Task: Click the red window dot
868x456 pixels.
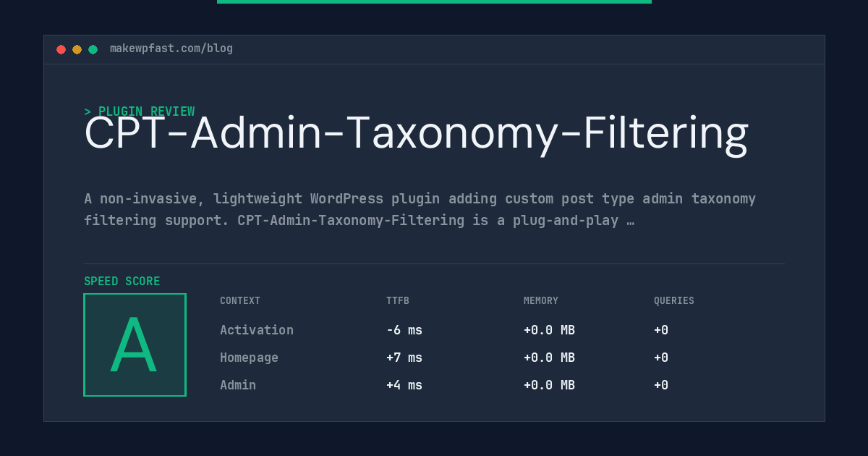Action: [x=61, y=49]
